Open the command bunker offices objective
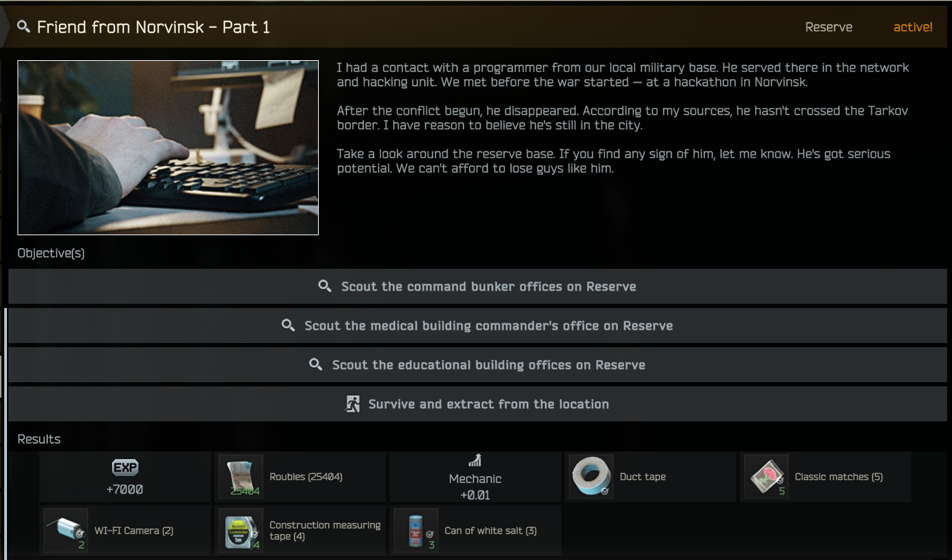The image size is (952, 560). coord(478,286)
